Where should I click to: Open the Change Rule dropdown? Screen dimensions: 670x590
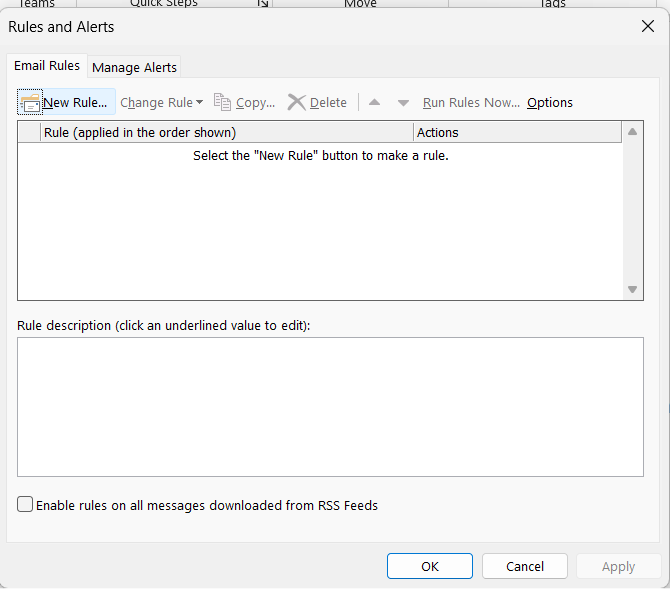(161, 102)
